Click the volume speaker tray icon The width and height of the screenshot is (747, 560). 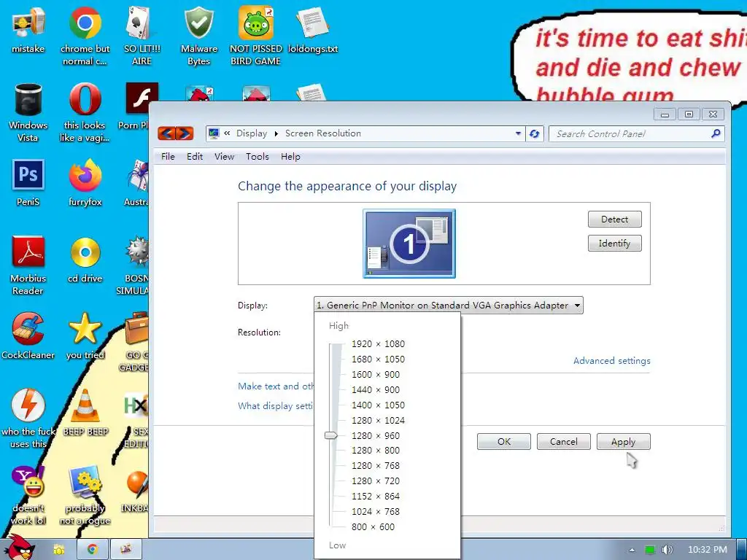click(667, 550)
